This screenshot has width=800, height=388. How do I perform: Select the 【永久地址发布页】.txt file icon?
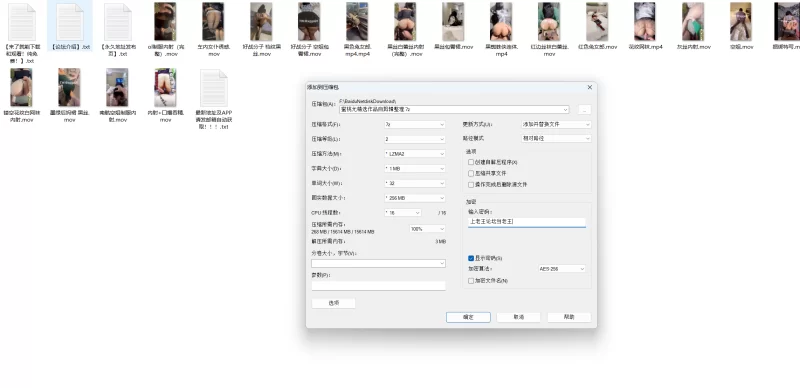coord(118,22)
